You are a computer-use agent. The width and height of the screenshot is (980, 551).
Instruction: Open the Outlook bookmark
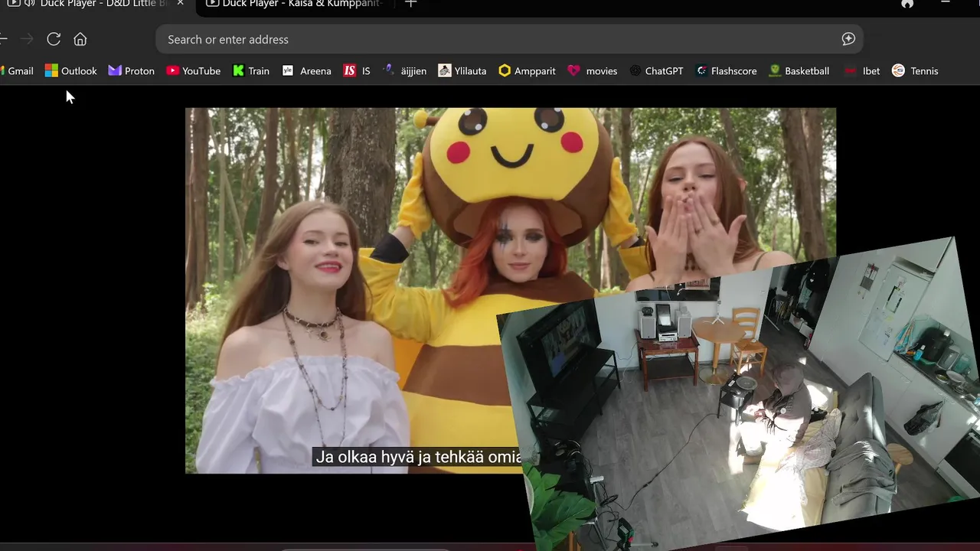tap(70, 70)
